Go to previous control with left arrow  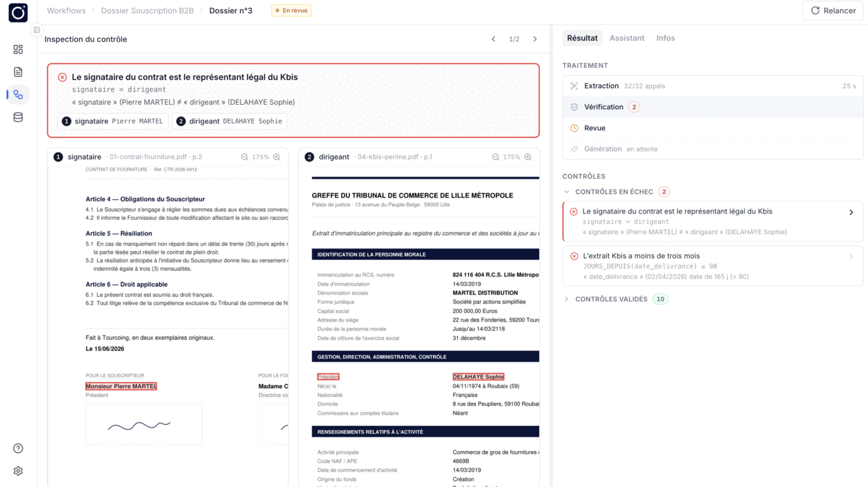coord(493,39)
